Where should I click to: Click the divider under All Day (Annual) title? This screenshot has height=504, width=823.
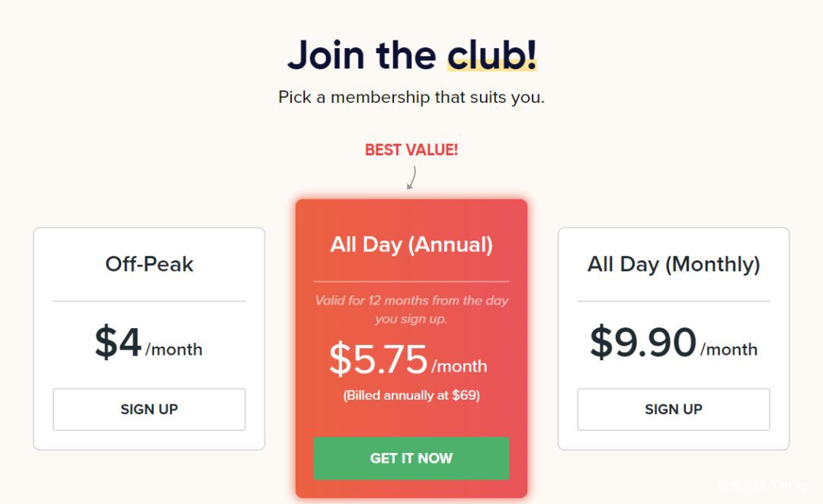point(411,282)
